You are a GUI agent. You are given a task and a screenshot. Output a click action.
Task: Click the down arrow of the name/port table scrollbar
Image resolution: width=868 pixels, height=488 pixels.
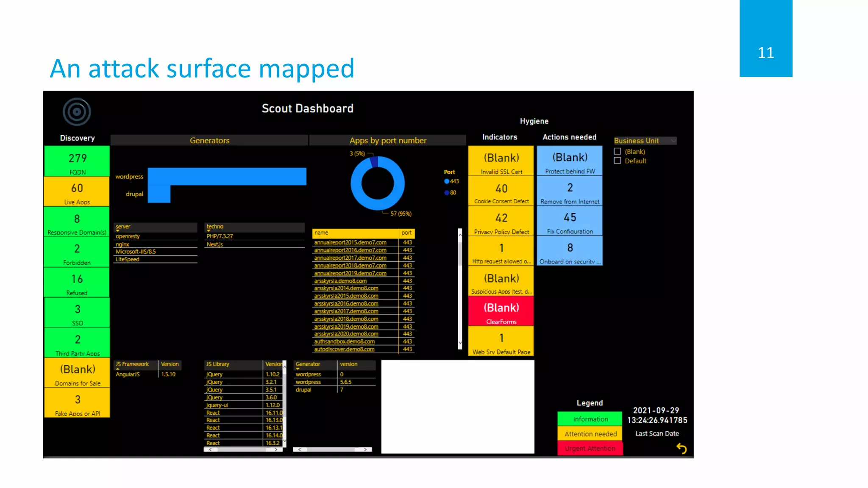click(x=460, y=343)
